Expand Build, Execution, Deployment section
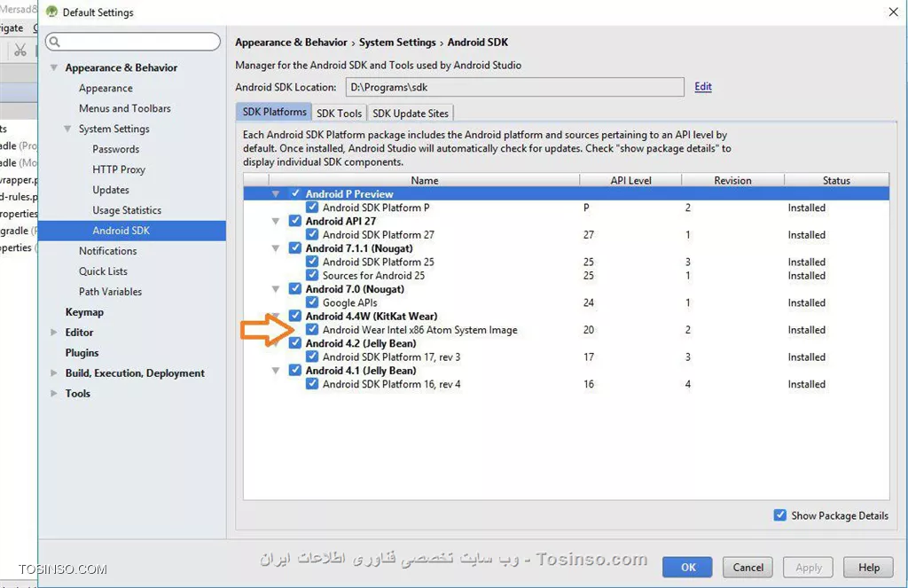 tap(54, 373)
